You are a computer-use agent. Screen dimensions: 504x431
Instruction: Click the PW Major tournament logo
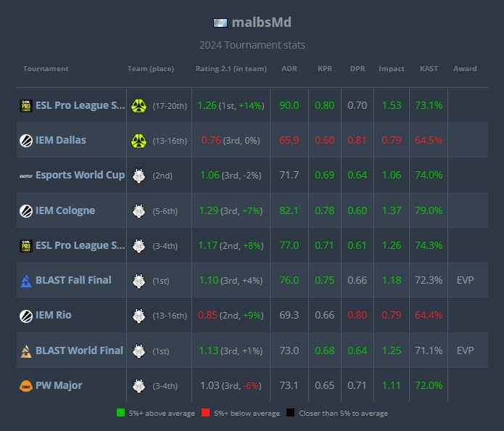point(25,386)
